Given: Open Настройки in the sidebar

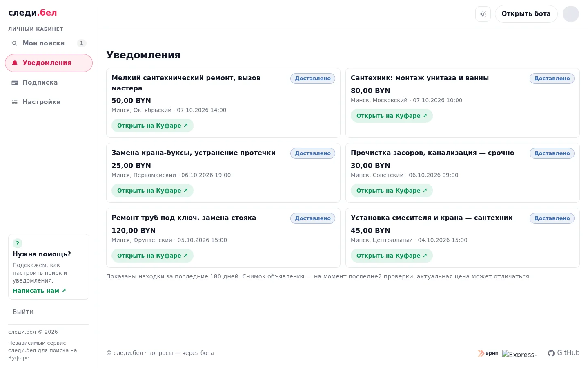Looking at the screenshot, I should coord(49,102).
